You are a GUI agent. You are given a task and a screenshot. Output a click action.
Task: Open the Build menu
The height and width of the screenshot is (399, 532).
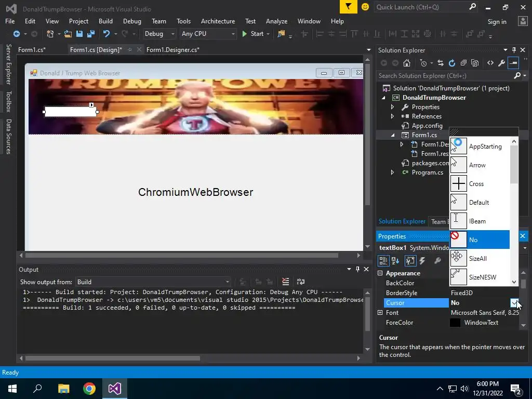click(105, 21)
